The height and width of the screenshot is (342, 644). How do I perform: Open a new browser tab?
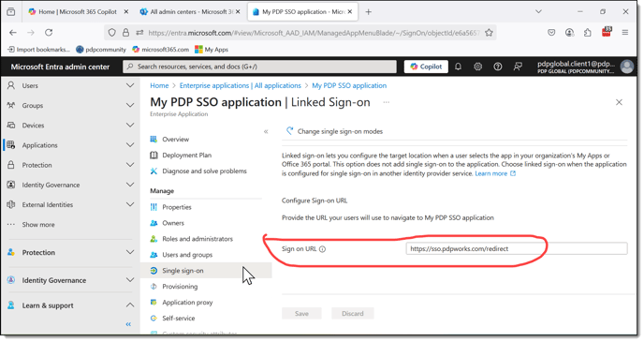(369, 12)
